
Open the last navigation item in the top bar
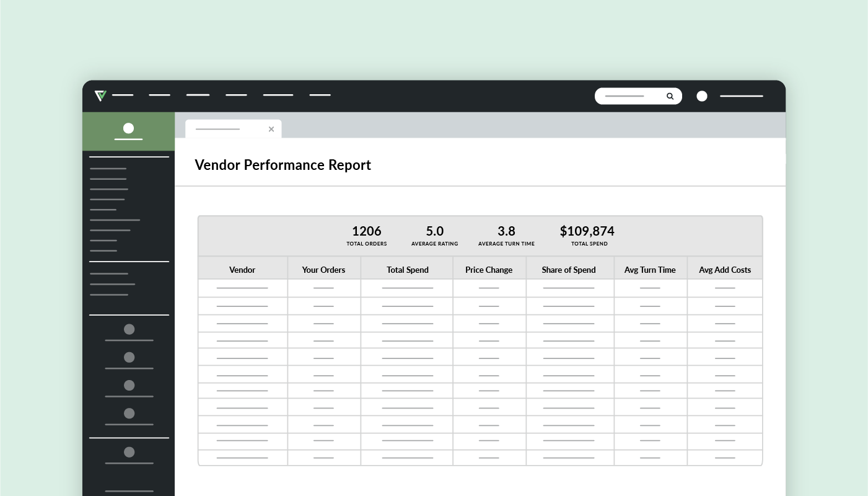point(320,96)
